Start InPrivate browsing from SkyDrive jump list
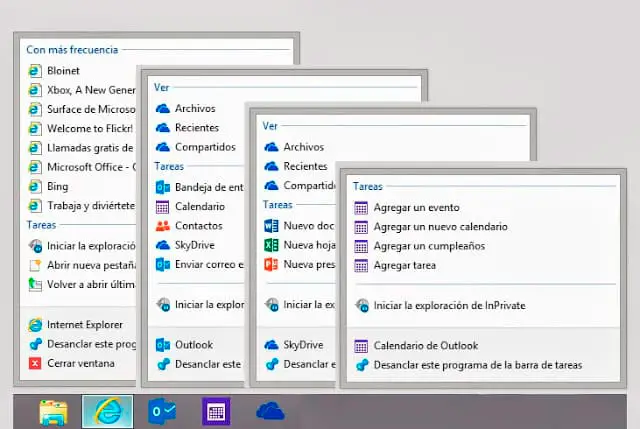640x429 pixels. 299,305
